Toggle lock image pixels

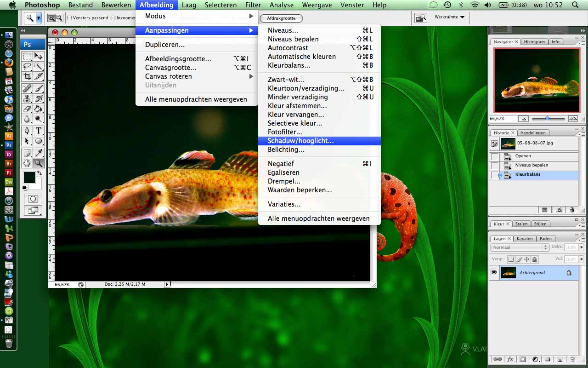click(519, 259)
